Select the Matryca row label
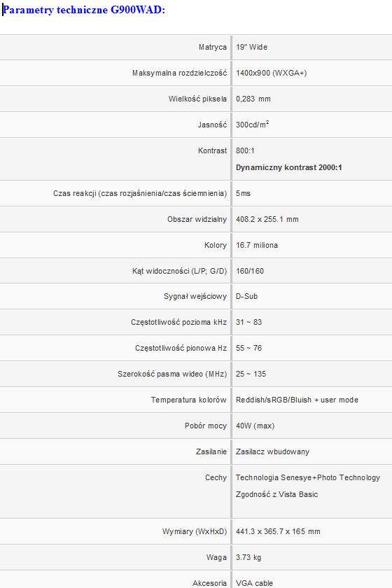392x588 pixels. pos(213,48)
